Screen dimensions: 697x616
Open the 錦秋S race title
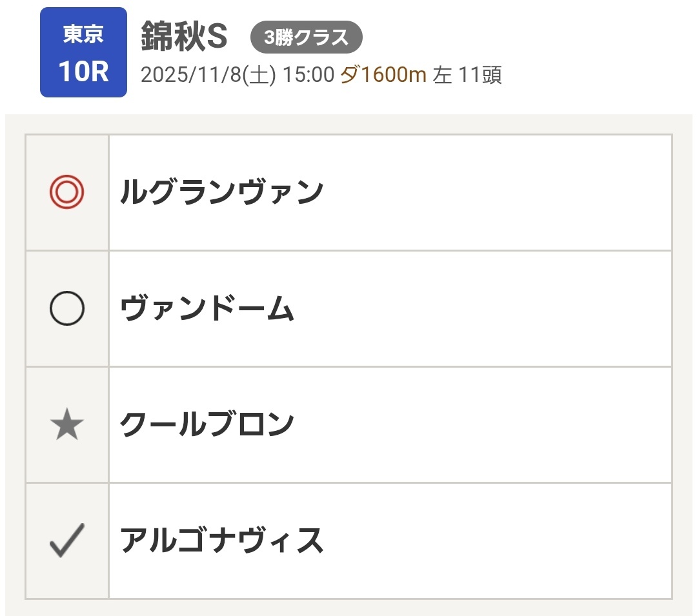185,38
